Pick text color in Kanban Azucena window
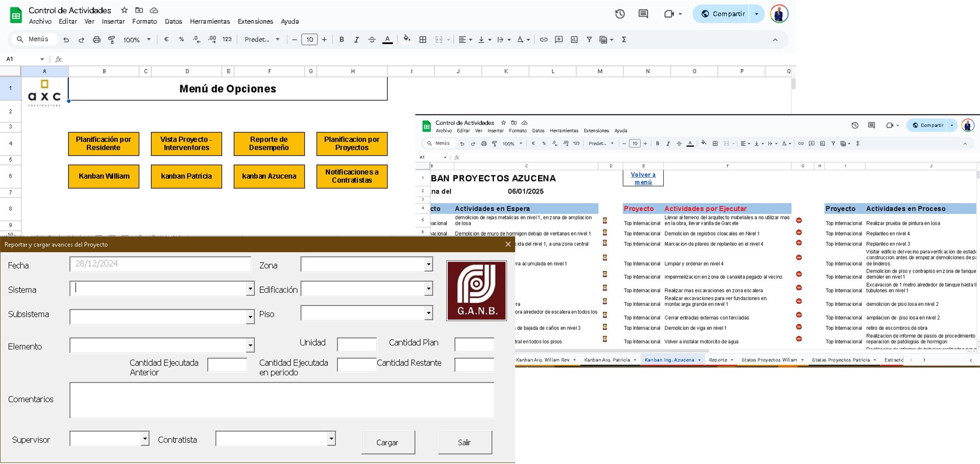This screenshot has height=464, width=980. click(690, 143)
